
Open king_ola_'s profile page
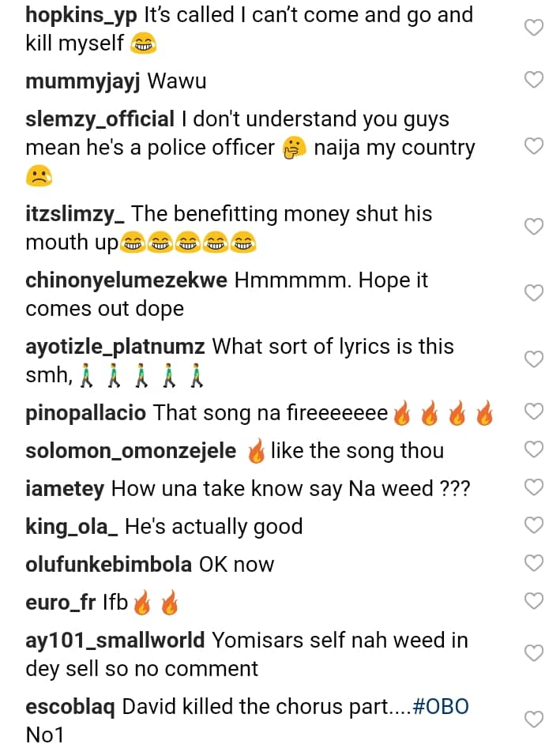coord(71,526)
